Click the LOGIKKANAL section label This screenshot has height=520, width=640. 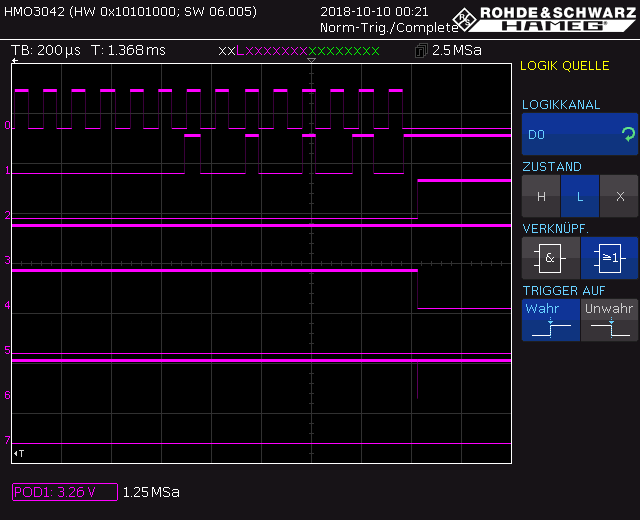pos(561,105)
